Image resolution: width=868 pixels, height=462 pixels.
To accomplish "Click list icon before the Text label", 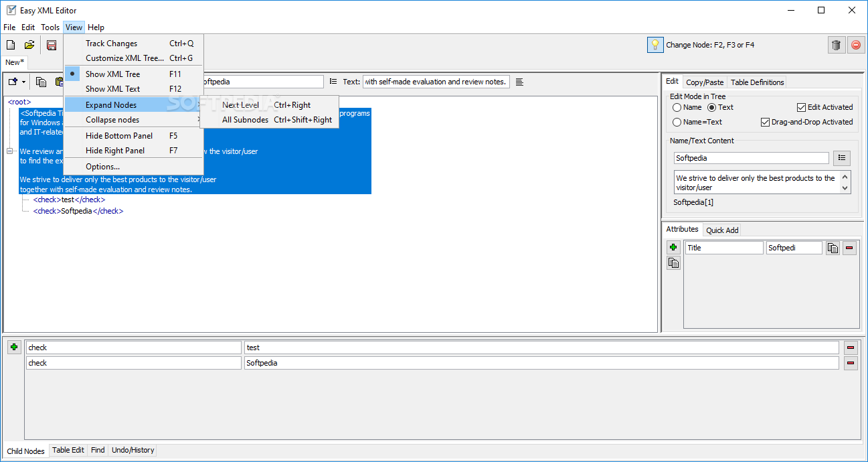I will coord(333,82).
